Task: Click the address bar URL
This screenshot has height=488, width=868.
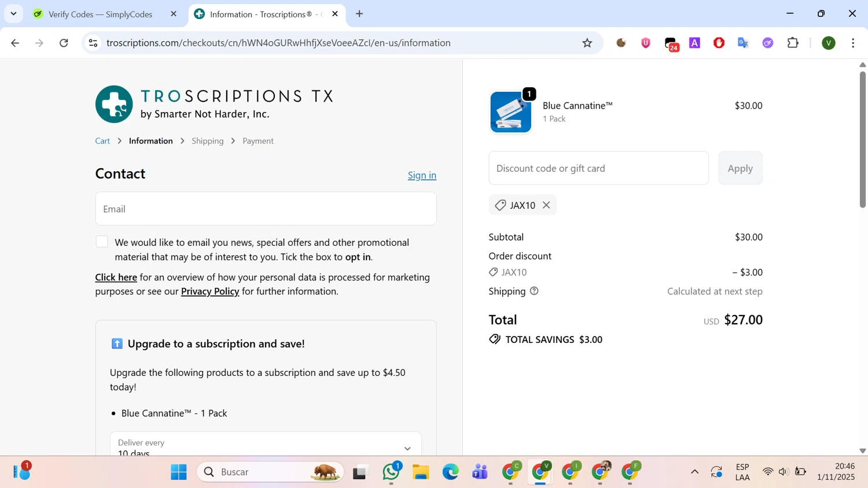Action: pos(278,43)
